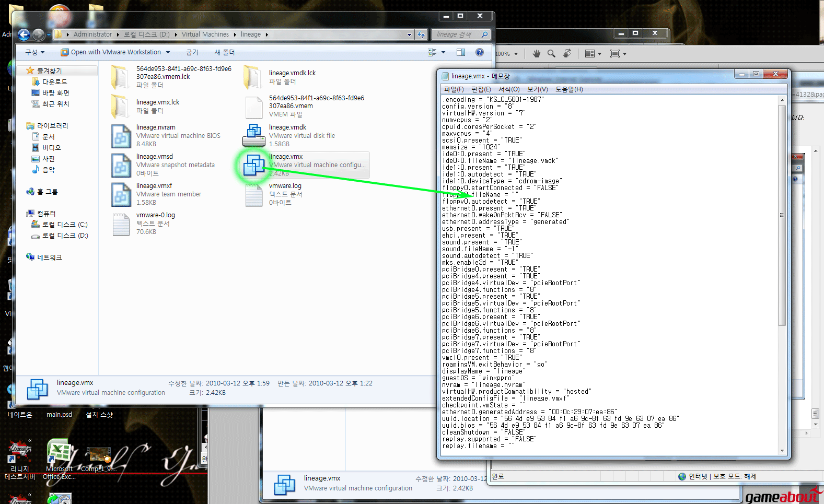Select the lineage.vmxf team member icon

coord(121,194)
